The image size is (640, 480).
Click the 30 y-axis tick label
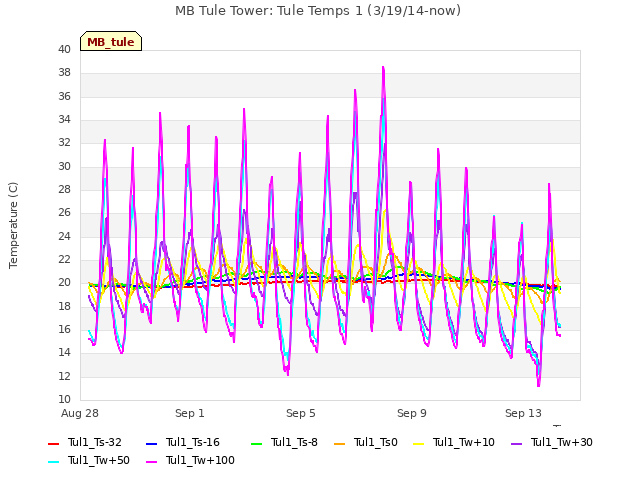coord(64,167)
